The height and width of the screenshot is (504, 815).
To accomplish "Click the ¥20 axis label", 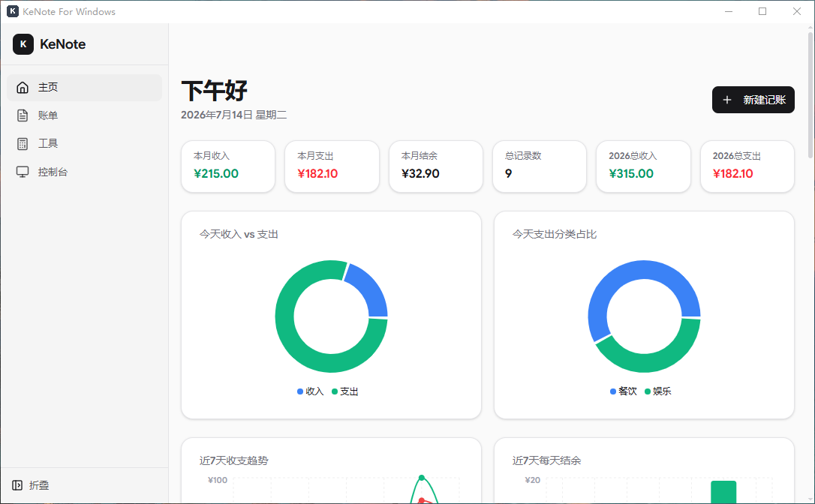I will [x=533, y=480].
